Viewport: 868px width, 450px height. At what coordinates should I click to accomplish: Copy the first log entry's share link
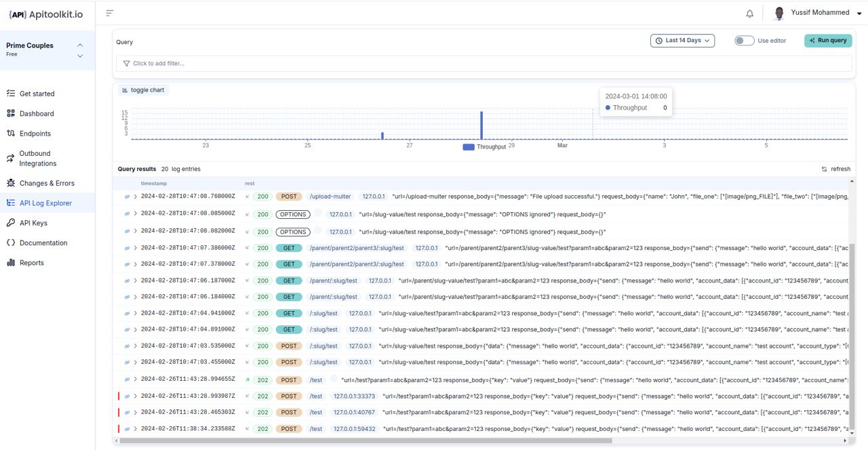point(126,196)
